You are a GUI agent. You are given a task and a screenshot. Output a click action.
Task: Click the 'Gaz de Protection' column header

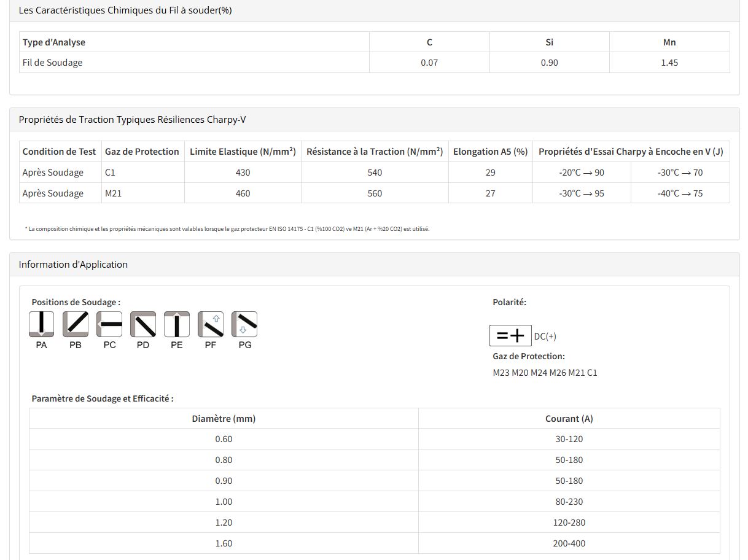(x=142, y=152)
